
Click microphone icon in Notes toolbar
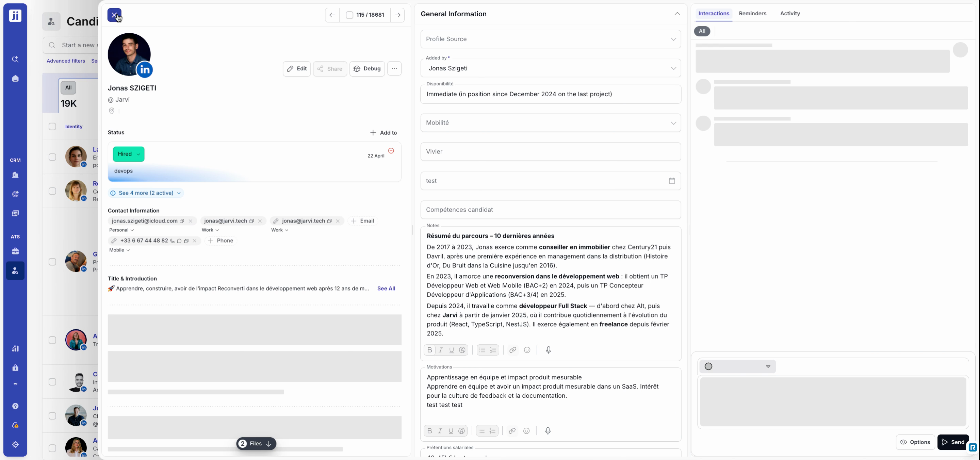pos(548,350)
